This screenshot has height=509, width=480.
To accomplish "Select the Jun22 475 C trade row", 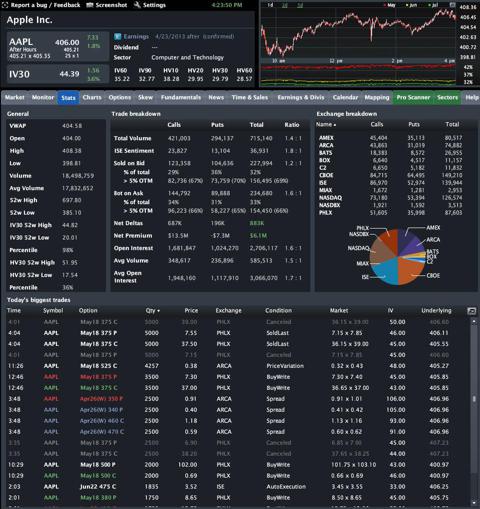I will (x=239, y=487).
